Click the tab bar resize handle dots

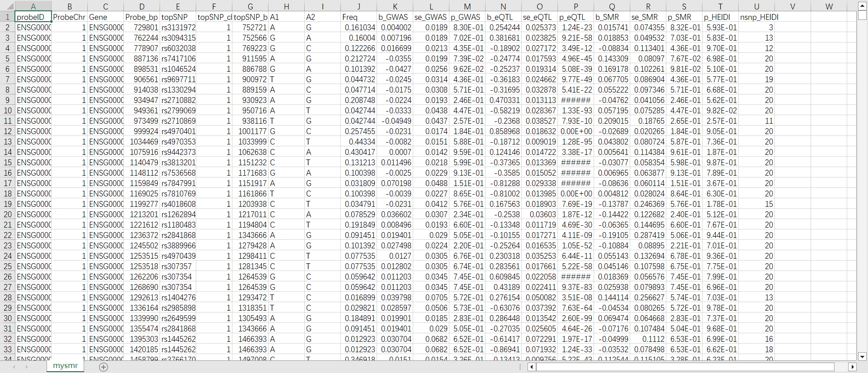(x=520, y=367)
